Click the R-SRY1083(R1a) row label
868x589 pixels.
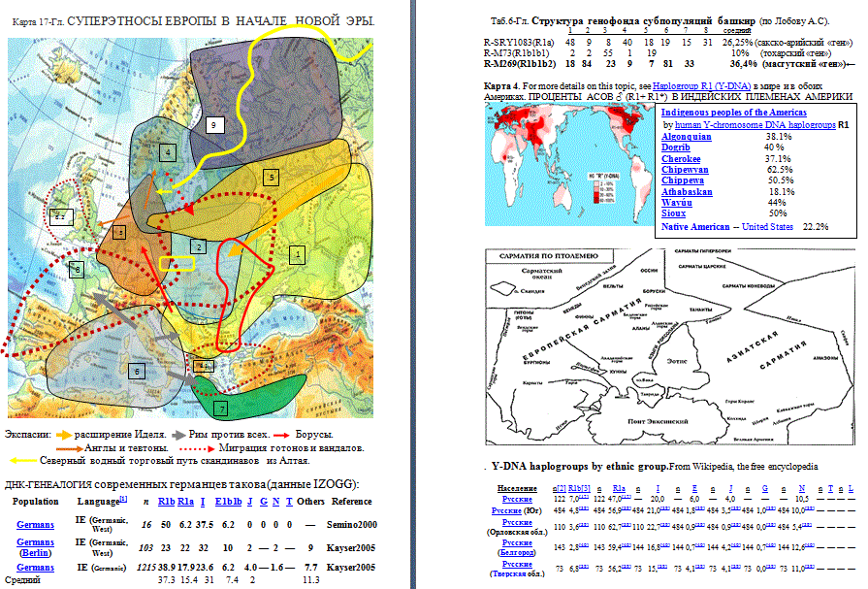519,42
